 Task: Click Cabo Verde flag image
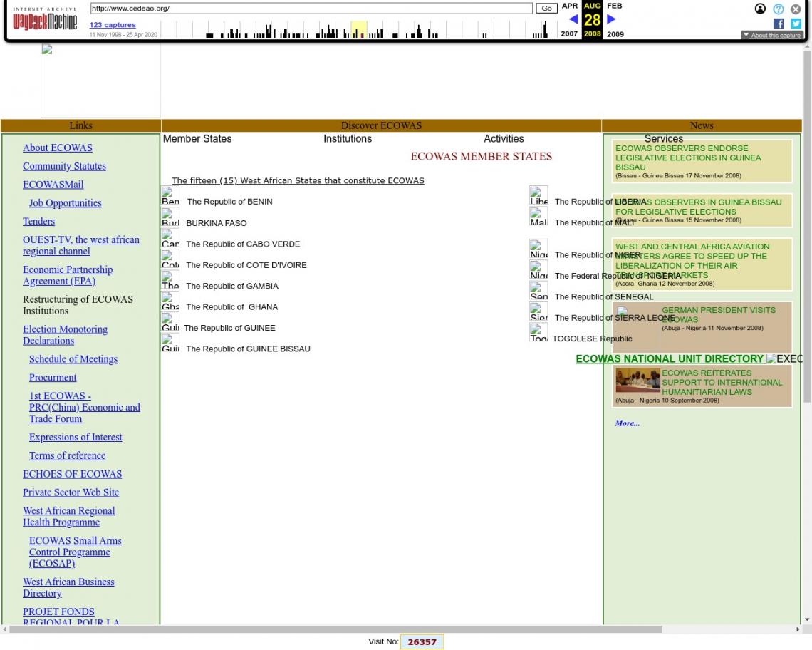click(170, 239)
